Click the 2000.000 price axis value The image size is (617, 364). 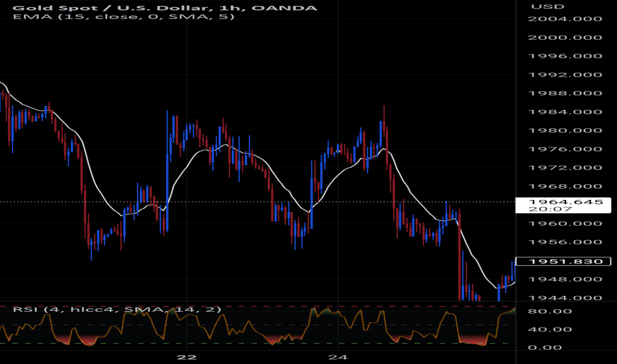point(565,38)
